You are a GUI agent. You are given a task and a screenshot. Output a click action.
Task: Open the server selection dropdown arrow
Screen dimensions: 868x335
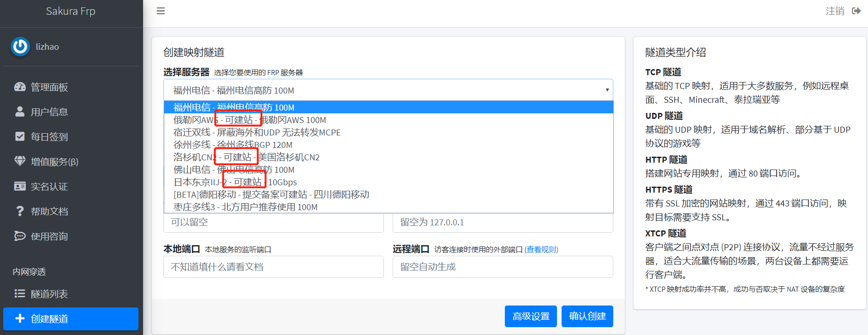tap(607, 90)
